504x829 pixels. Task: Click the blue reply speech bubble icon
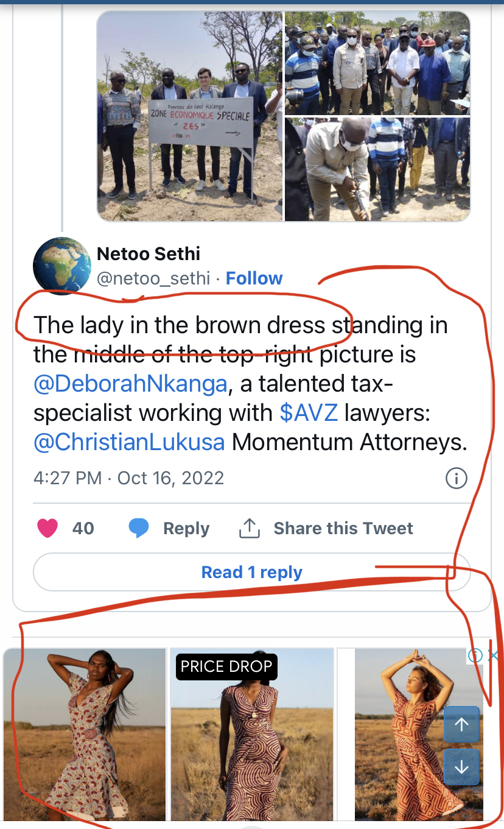coord(139,528)
